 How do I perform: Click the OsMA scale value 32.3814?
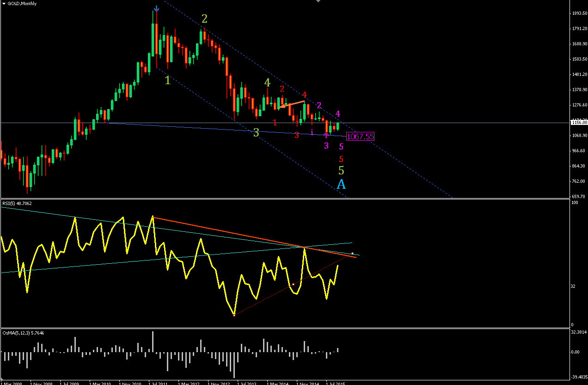(x=579, y=332)
